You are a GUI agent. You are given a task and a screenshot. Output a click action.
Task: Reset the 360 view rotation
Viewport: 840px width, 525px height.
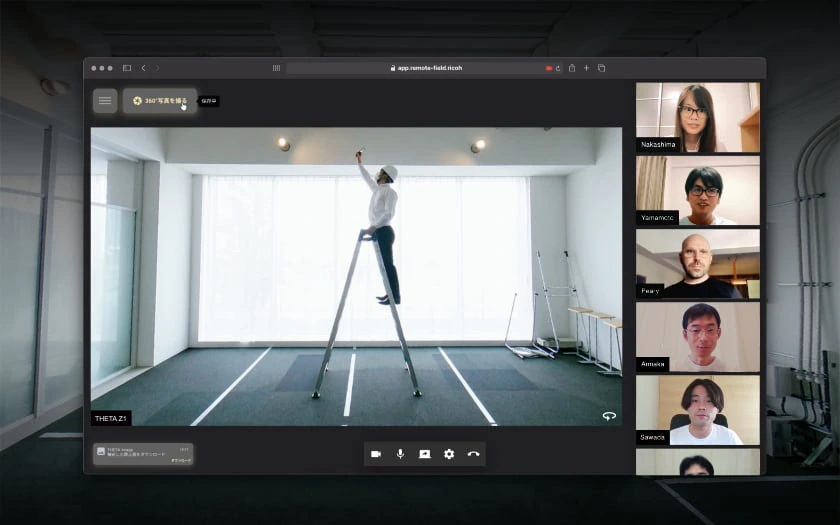[x=609, y=416]
